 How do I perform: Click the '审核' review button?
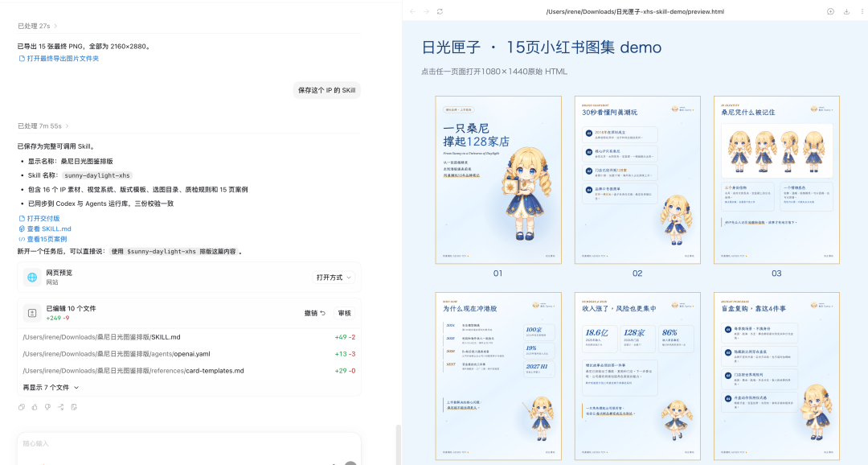344,313
